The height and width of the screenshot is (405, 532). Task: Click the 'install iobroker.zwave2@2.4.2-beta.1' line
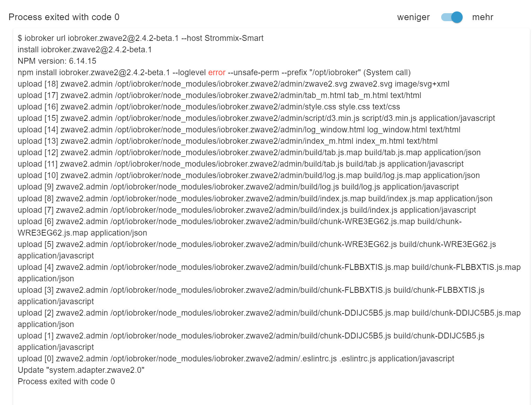click(85, 50)
